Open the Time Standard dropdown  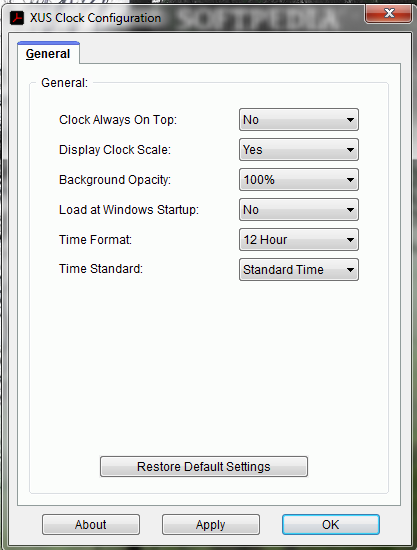[x=299, y=270]
